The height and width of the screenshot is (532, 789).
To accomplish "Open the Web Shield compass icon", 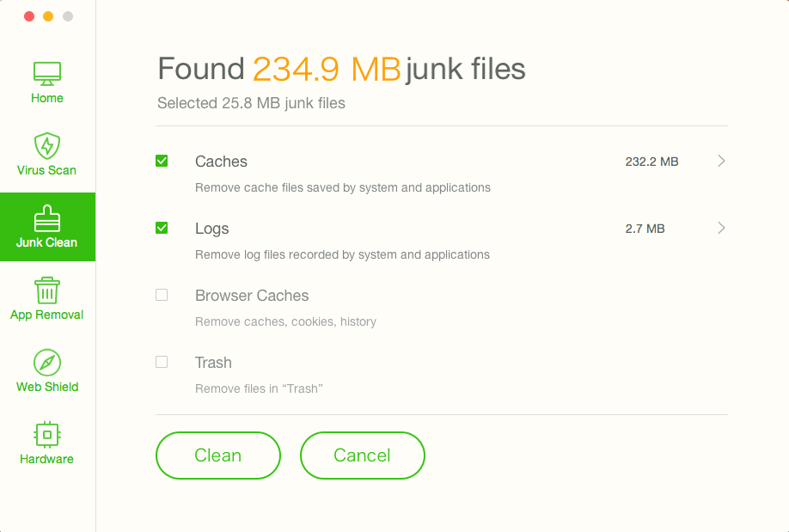I will [x=47, y=362].
